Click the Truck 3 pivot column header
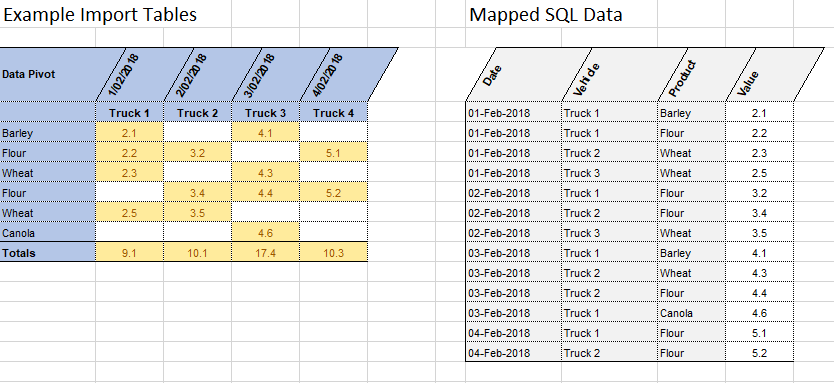834x383 pixels. click(x=265, y=113)
